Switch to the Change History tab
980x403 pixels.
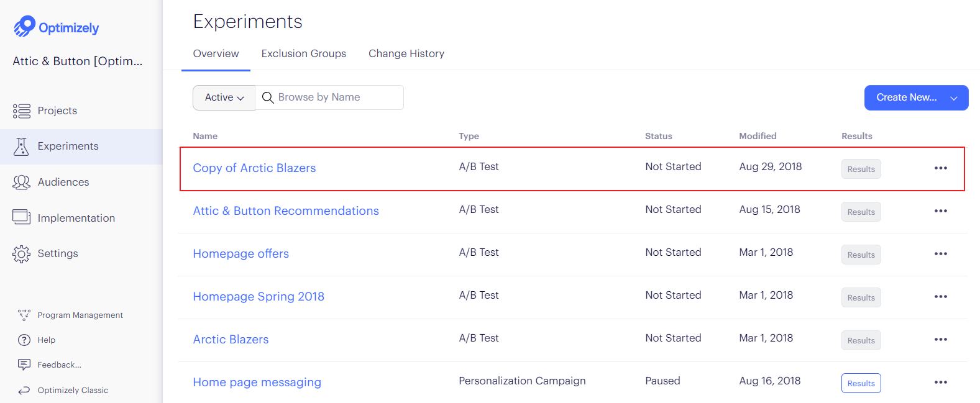[x=406, y=53]
